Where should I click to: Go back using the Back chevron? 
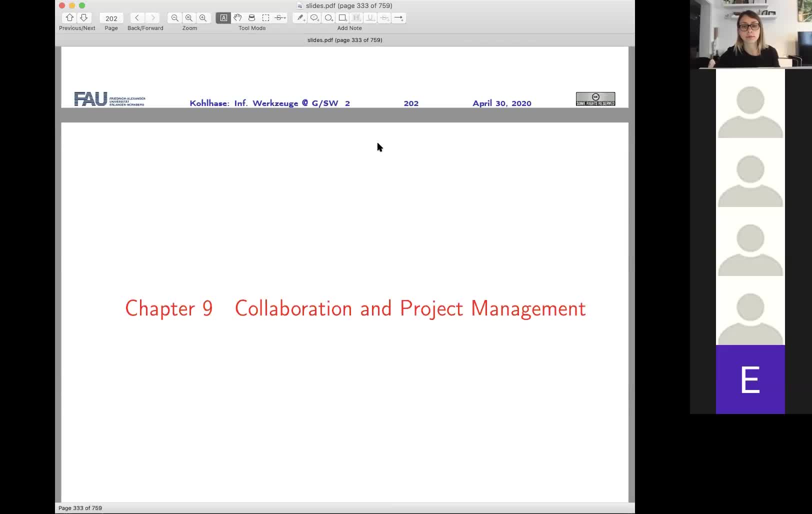coord(137,17)
